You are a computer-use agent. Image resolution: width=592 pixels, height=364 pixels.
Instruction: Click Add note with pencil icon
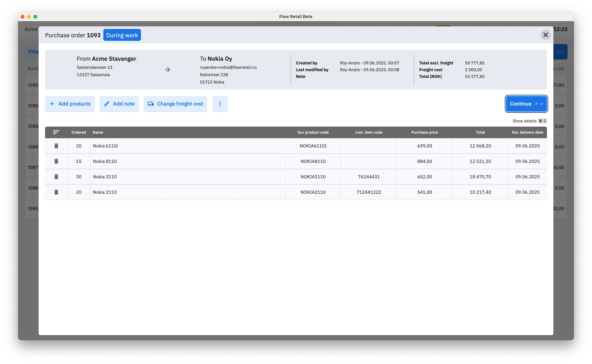(x=119, y=104)
